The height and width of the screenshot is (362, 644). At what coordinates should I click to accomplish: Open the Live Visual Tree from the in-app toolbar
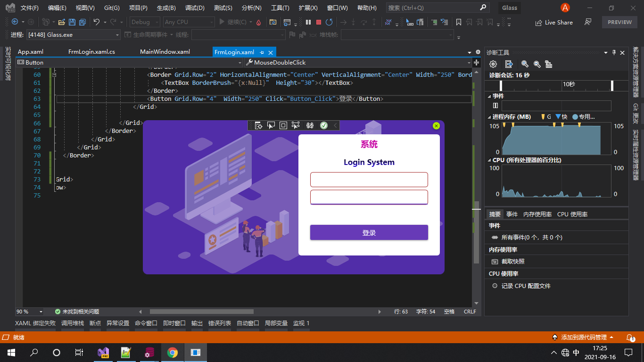[258, 125]
